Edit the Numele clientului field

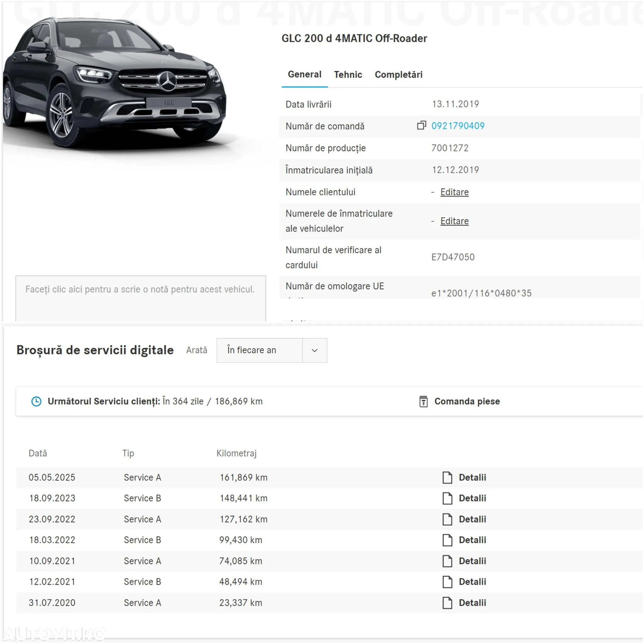454,192
